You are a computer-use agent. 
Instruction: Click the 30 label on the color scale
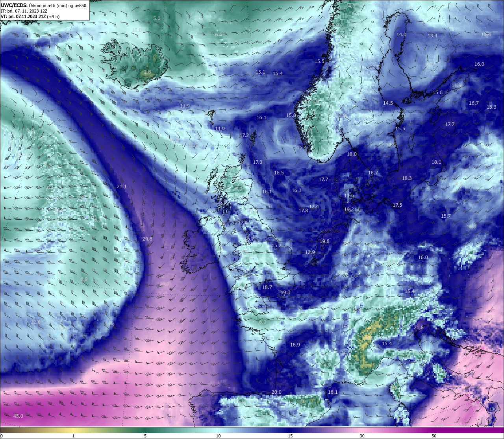pyautogui.click(x=362, y=436)
